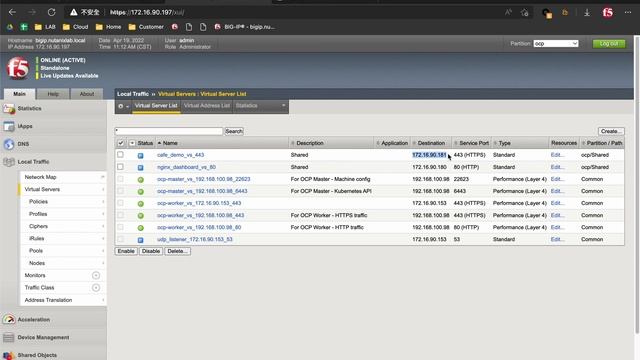
Task: Open the Status filter dropdown in header
Action: point(132,143)
